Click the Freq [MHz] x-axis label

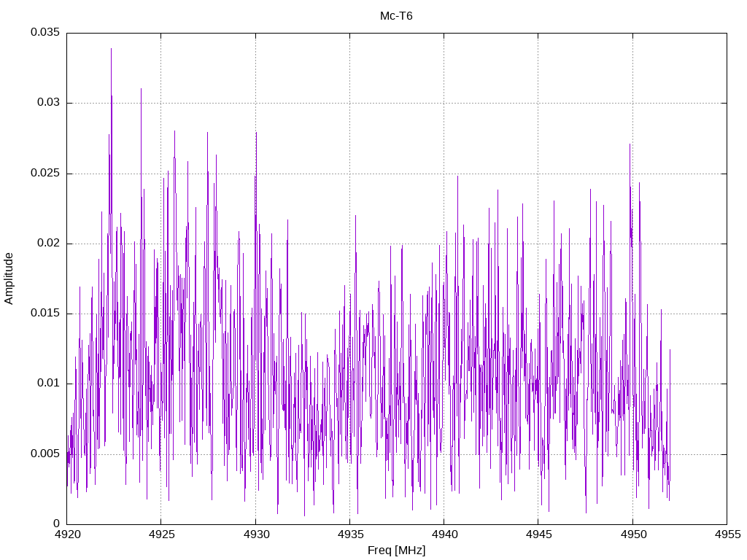[x=396, y=551]
